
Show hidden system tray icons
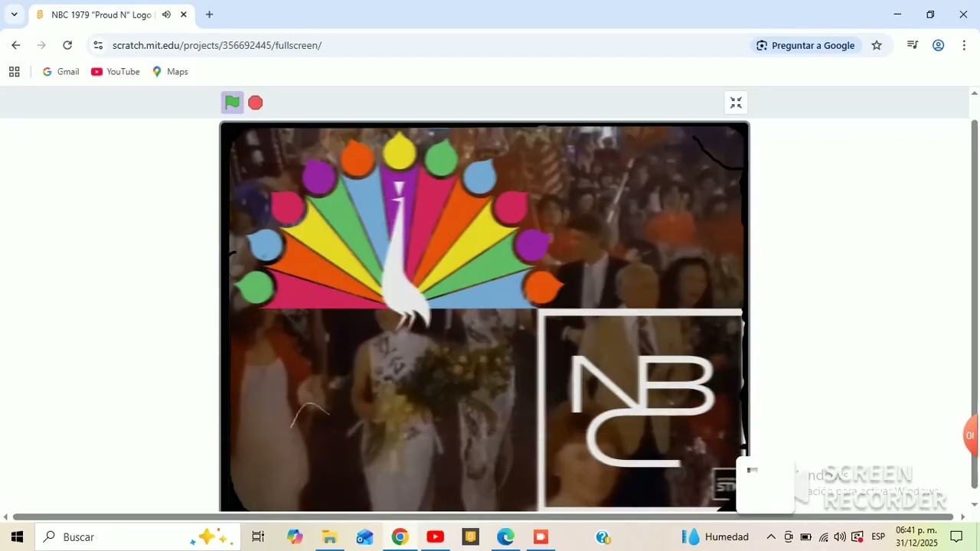pyautogui.click(x=771, y=537)
